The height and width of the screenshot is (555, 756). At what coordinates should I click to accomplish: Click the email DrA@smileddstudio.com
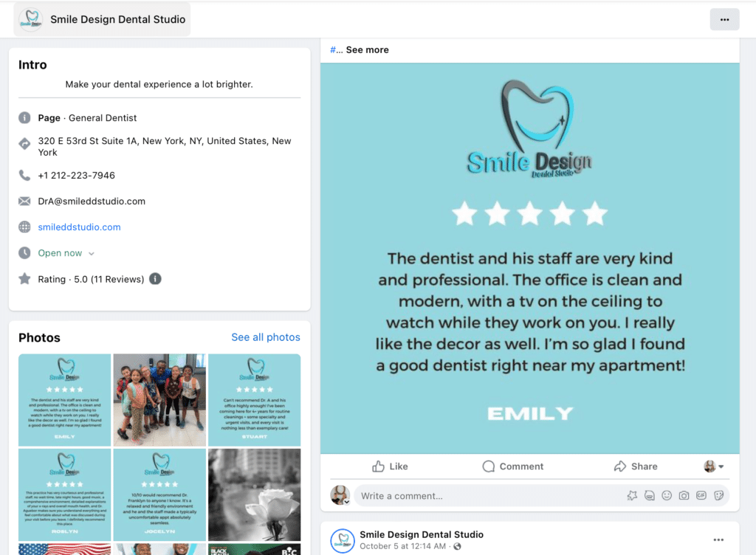[x=92, y=201]
